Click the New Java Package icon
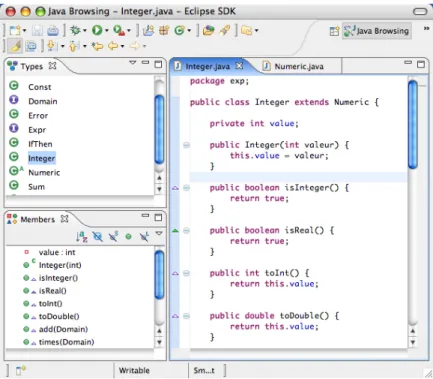433x379 pixels. [164, 31]
